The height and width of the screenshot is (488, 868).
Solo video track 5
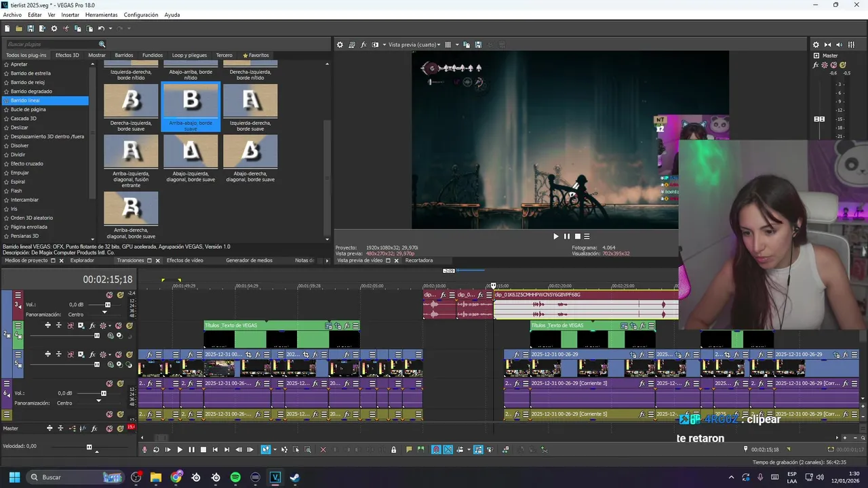pyautogui.click(x=129, y=354)
